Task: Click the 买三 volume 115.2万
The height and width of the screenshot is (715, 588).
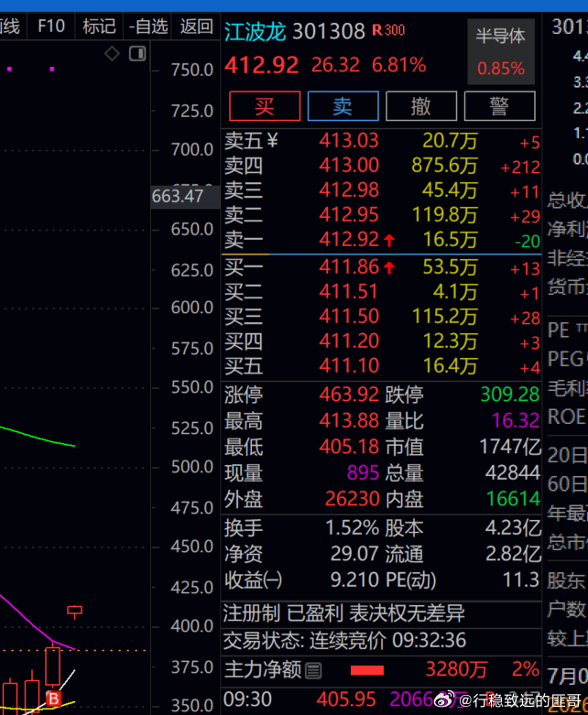Action: click(445, 317)
